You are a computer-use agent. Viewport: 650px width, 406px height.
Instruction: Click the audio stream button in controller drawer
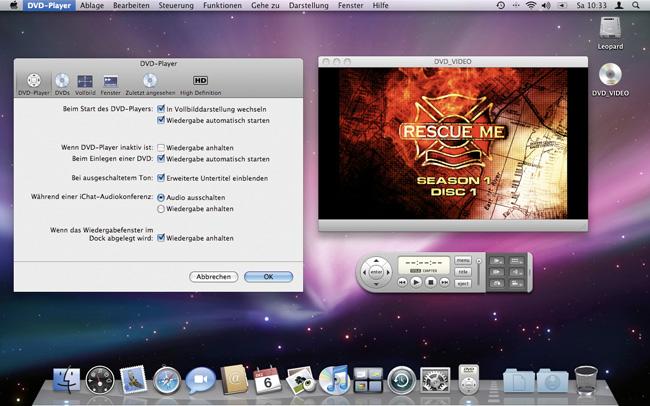click(x=517, y=272)
